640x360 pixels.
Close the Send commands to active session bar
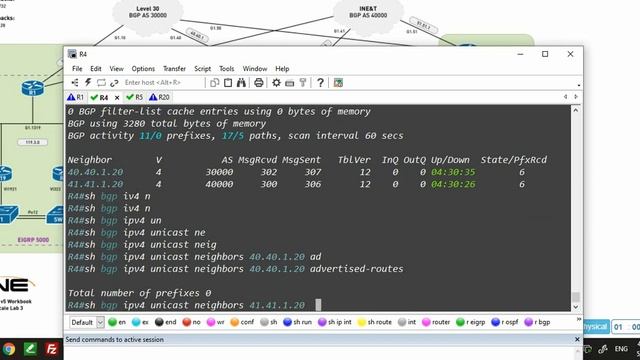click(577, 339)
